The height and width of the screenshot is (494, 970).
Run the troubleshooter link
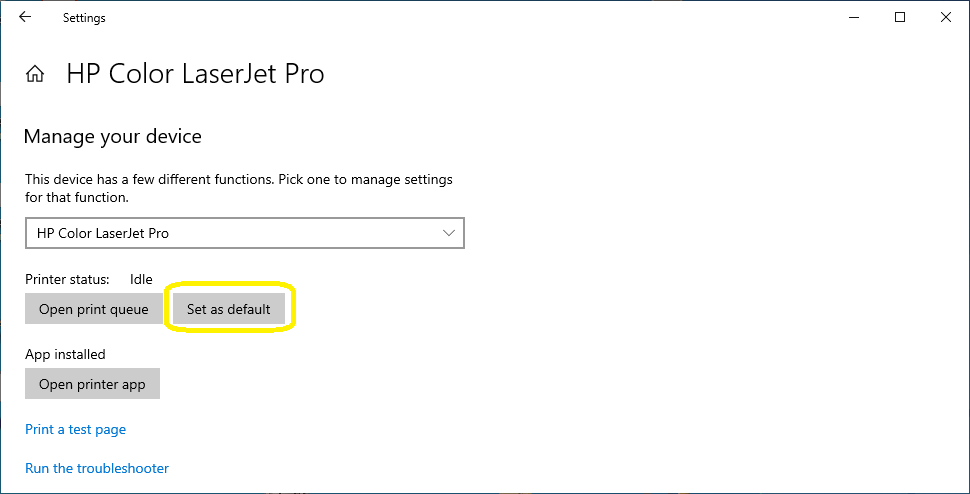pyautogui.click(x=97, y=468)
